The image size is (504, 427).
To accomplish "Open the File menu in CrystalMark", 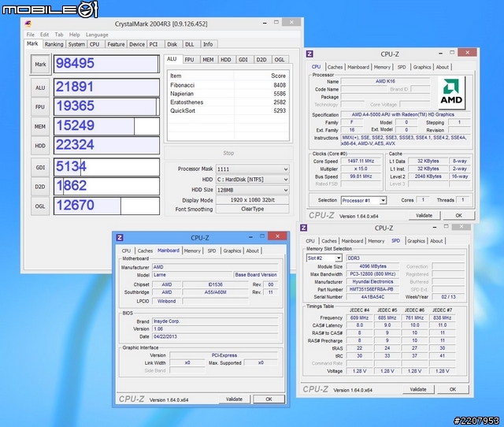I will click(30, 35).
